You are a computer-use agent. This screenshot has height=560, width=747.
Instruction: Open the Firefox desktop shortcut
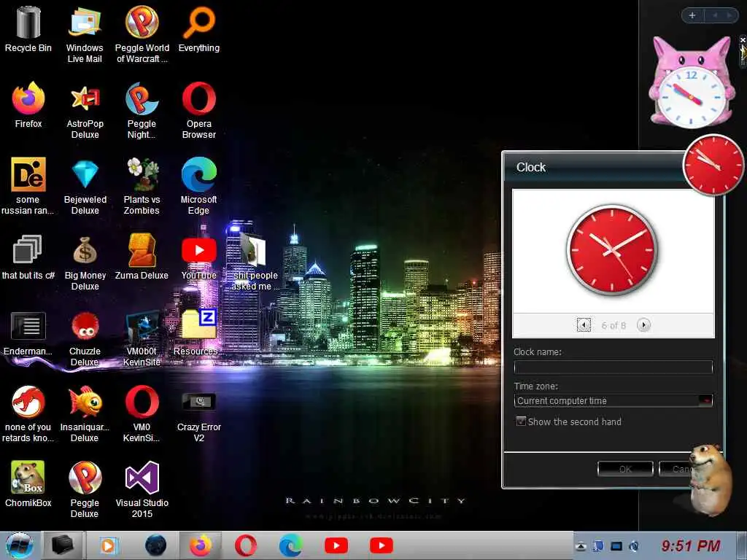pos(28,105)
